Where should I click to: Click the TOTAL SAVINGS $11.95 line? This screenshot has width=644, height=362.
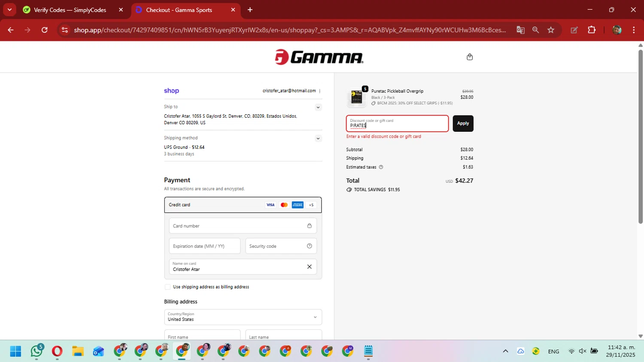point(373,189)
